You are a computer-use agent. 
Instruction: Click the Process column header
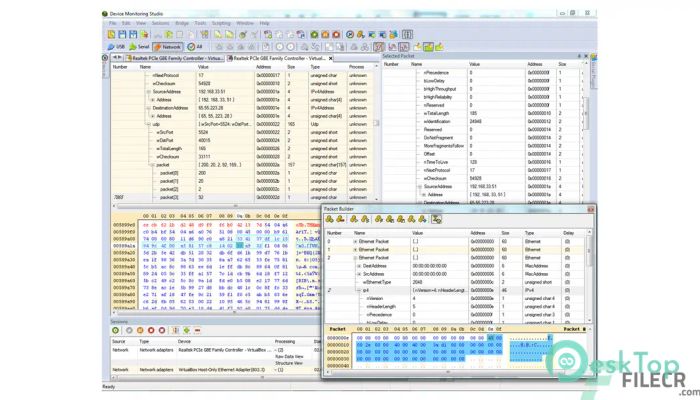click(359, 67)
